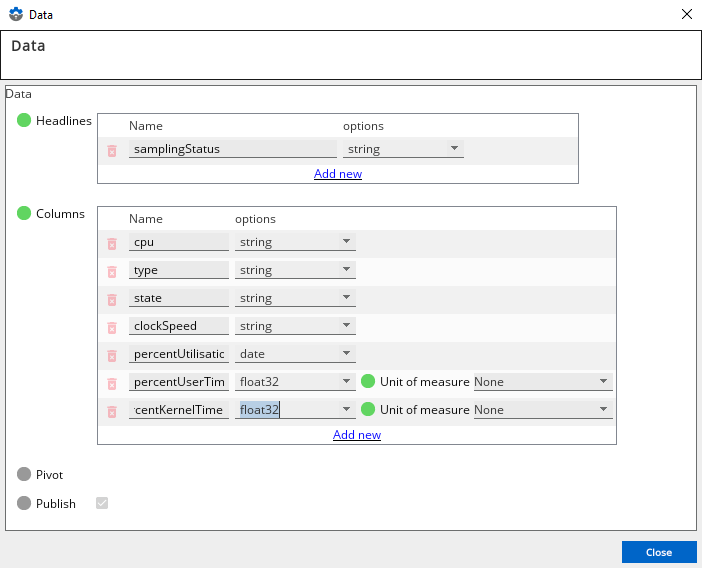Edit the percentUserTime name field
The height and width of the screenshot is (568, 702).
(179, 382)
